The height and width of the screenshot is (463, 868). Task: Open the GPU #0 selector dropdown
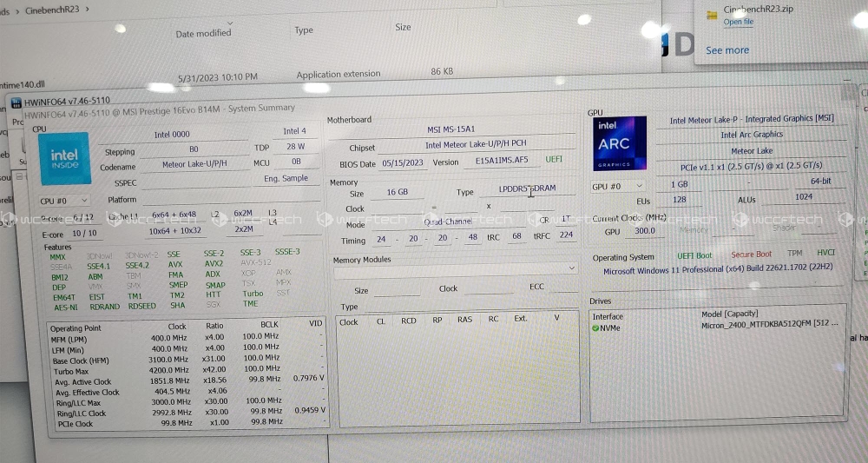pos(618,186)
